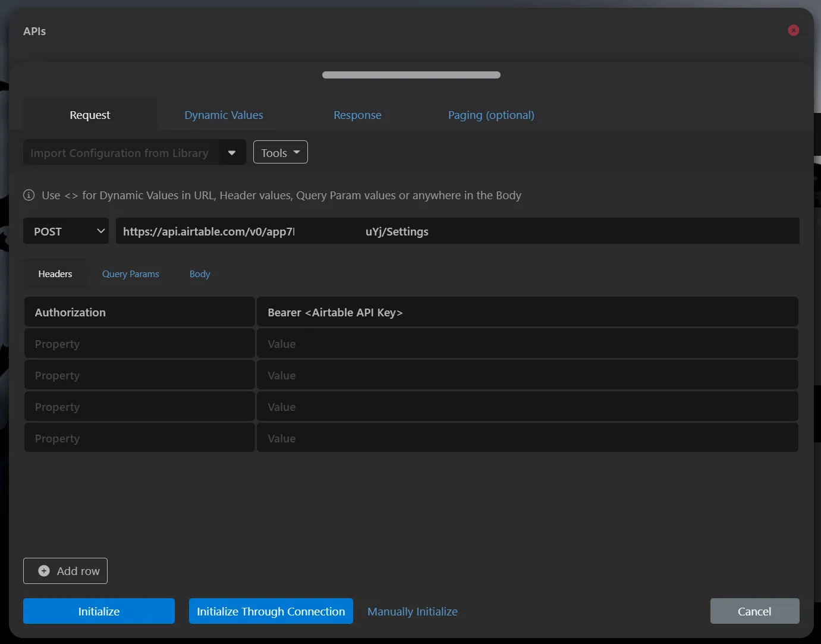Go to the Response tab
Screen dimensions: 821x644
click(357, 115)
